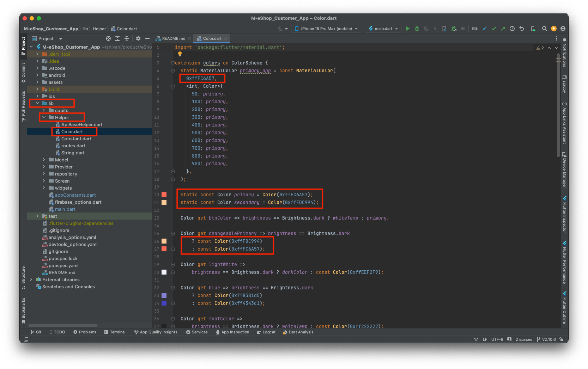The image size is (588, 369).
Task: Click Project tree horizontal scrollbar
Action: 63,326
